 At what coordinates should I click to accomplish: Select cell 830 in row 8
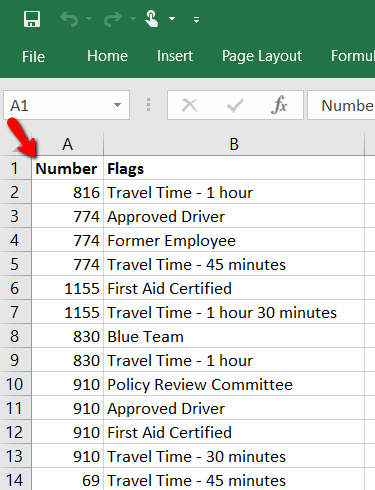click(x=68, y=336)
